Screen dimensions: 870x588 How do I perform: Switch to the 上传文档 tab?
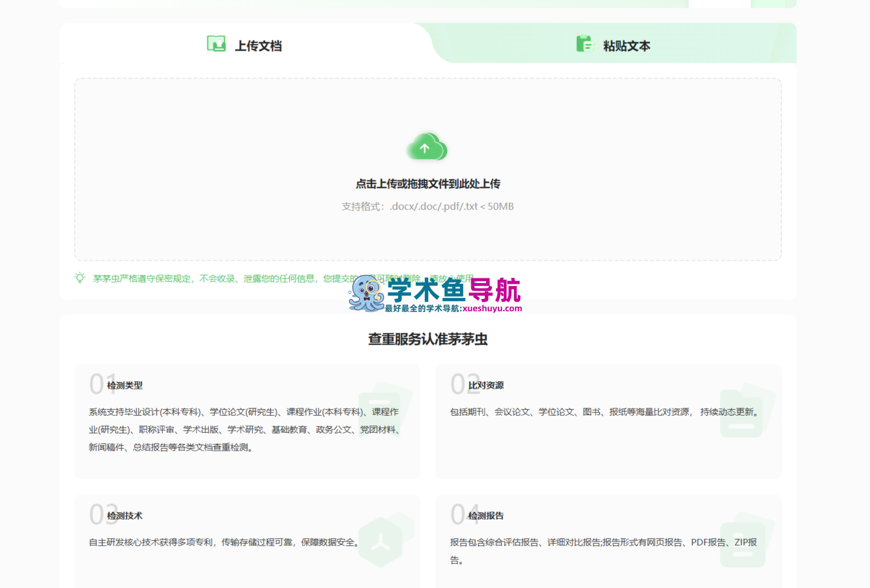coord(258,46)
